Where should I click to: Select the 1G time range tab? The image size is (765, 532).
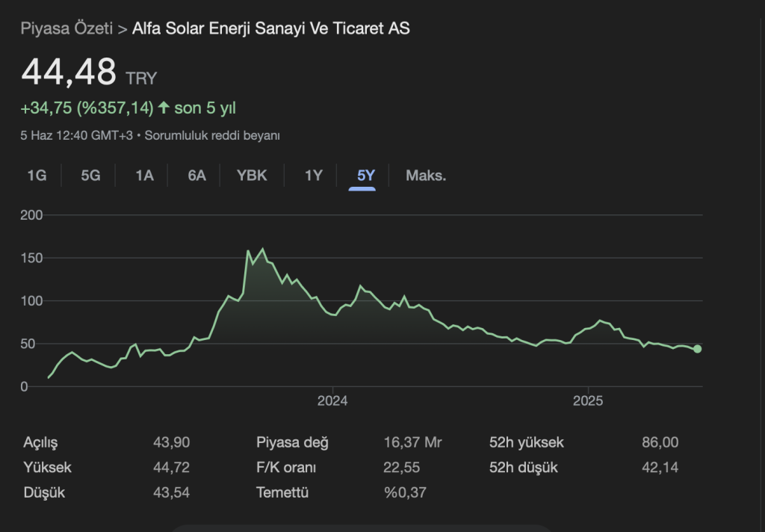(37, 176)
